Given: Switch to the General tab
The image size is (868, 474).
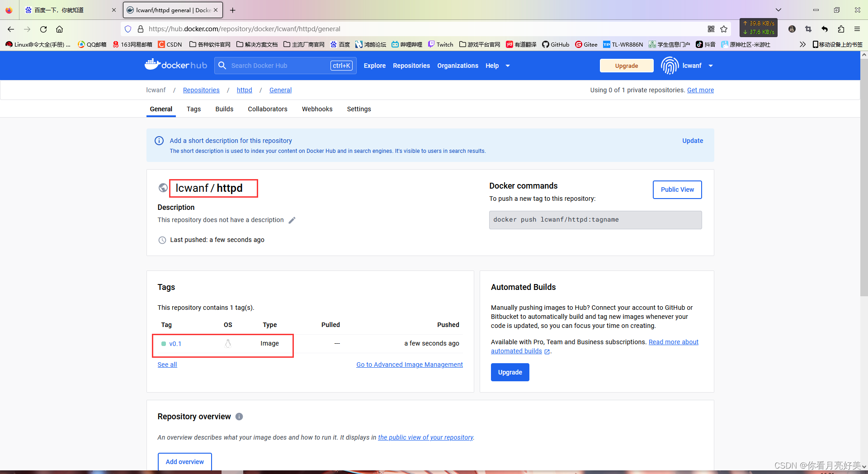Looking at the screenshot, I should 161,109.
